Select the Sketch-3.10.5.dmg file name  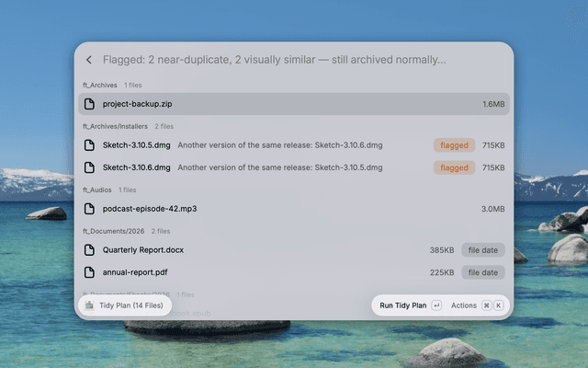[x=137, y=145]
